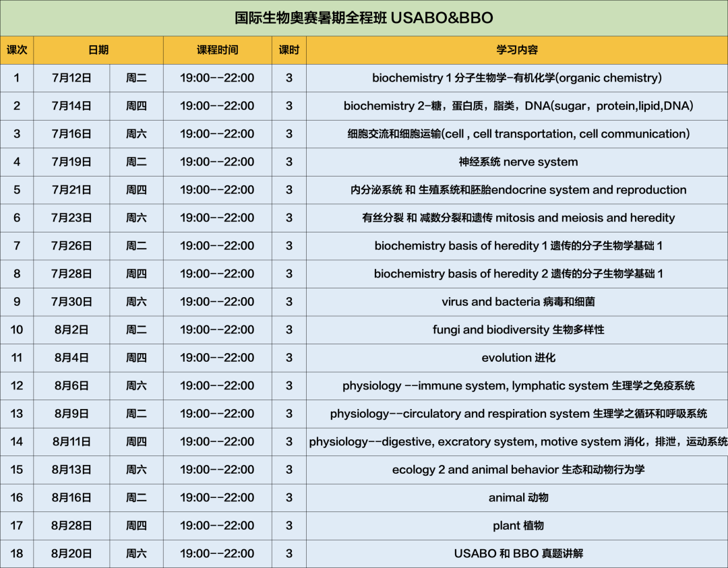Click the date cell 8月6日
The image size is (728, 568).
71,385
